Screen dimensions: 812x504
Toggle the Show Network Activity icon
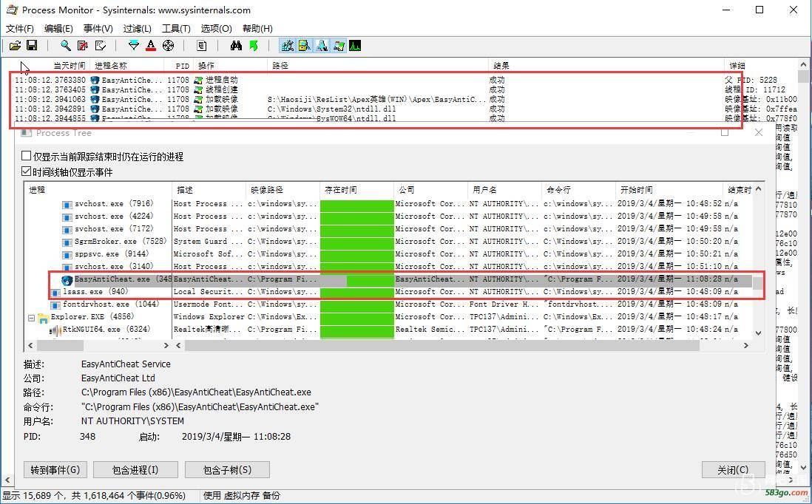(x=321, y=46)
